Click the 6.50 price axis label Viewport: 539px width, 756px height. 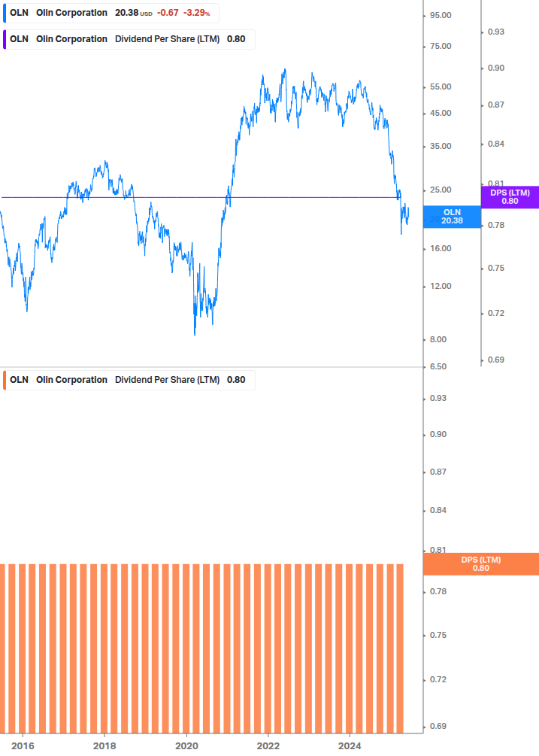(438, 367)
